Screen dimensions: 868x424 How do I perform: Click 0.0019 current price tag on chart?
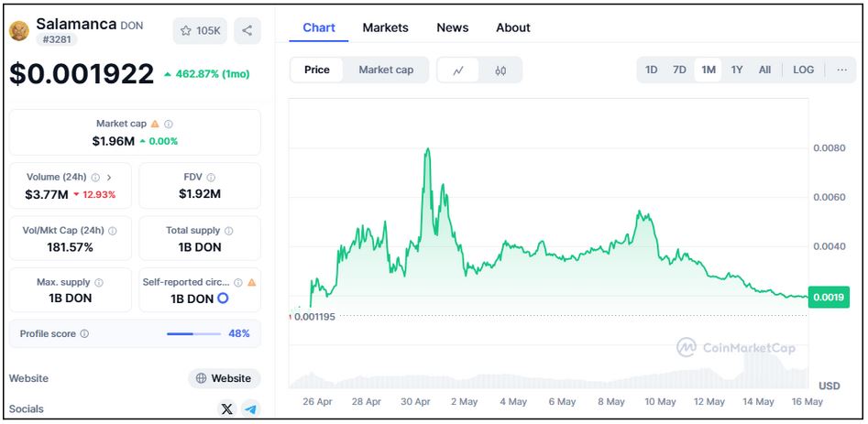(x=829, y=298)
